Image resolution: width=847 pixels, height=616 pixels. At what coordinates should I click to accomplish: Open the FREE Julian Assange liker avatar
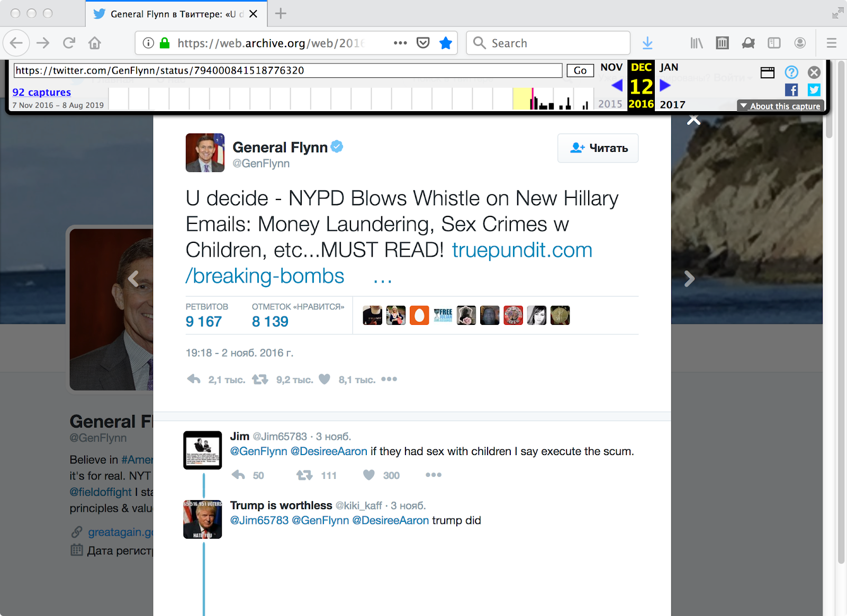pyautogui.click(x=443, y=315)
